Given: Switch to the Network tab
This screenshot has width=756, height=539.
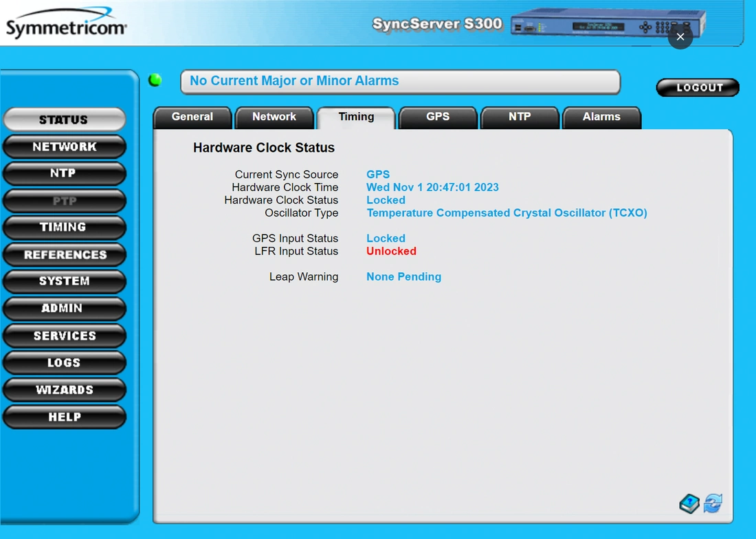Looking at the screenshot, I should (x=274, y=117).
